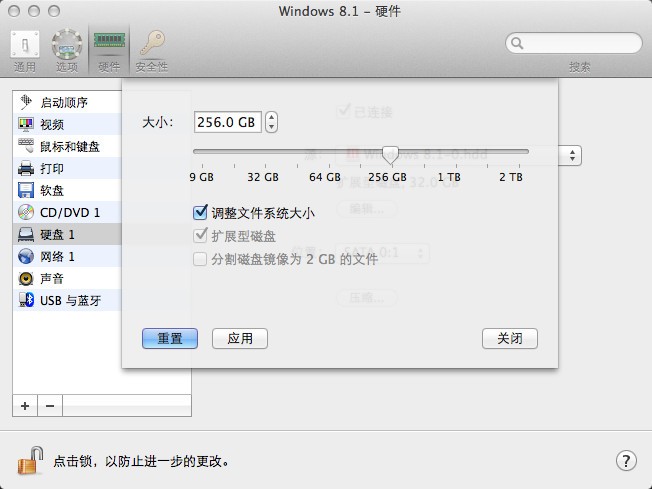Screen dimensions: 652x489
Task: Select the 网络 1 globe icon
Action: pos(26,256)
